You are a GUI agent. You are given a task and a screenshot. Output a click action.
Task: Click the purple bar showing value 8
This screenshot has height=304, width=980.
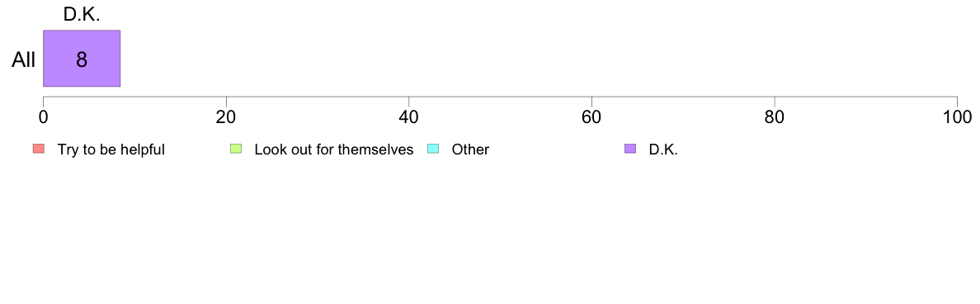click(81, 58)
